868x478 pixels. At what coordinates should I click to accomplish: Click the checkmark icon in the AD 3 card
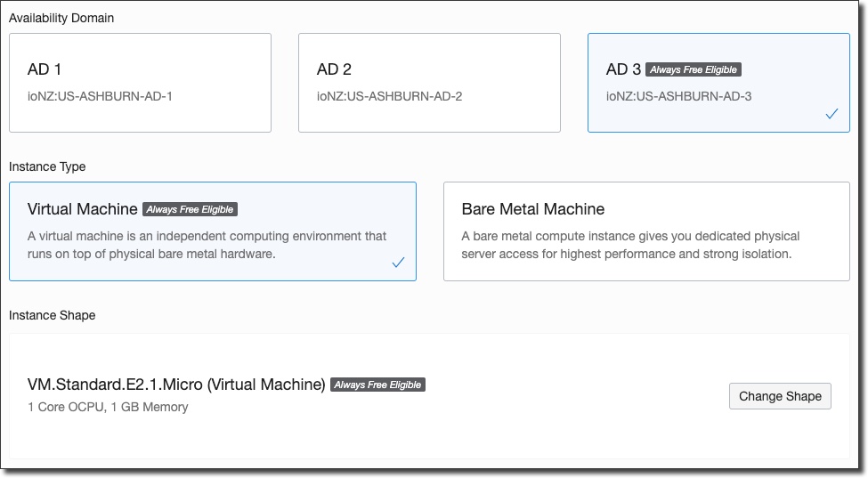pyautogui.click(x=831, y=114)
